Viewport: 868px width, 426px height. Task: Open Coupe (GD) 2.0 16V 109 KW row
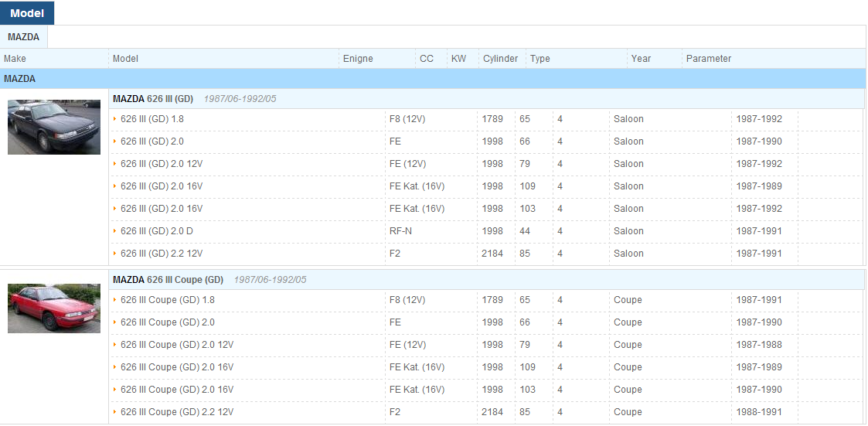(x=177, y=366)
